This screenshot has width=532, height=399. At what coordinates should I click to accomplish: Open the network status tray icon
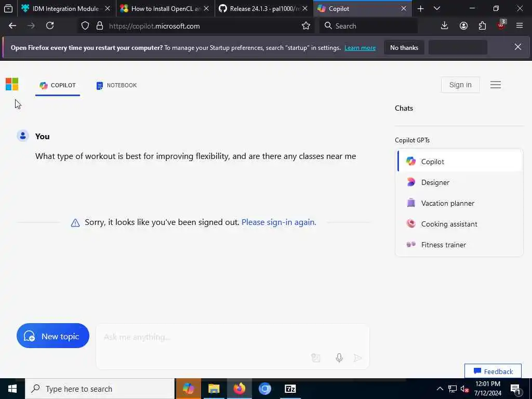pyautogui.click(x=453, y=389)
